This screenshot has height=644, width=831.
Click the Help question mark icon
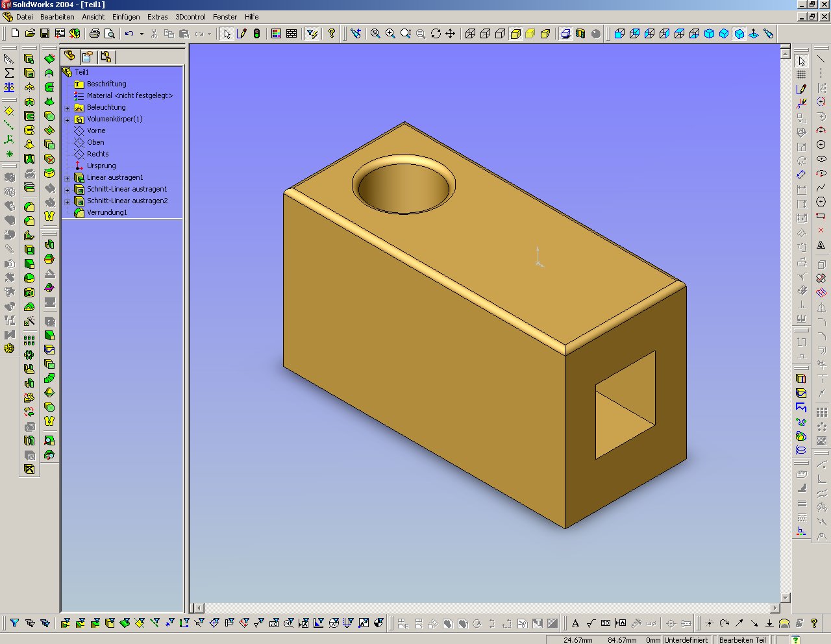[x=332, y=33]
